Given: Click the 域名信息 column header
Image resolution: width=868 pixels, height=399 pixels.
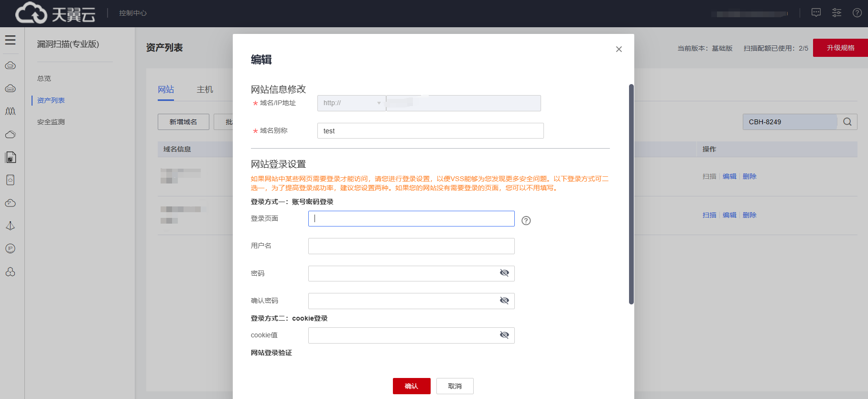Looking at the screenshot, I should click(x=177, y=149).
